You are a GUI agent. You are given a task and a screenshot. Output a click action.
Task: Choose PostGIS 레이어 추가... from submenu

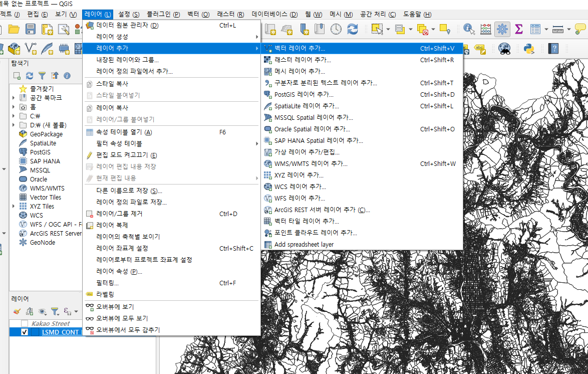click(362, 95)
